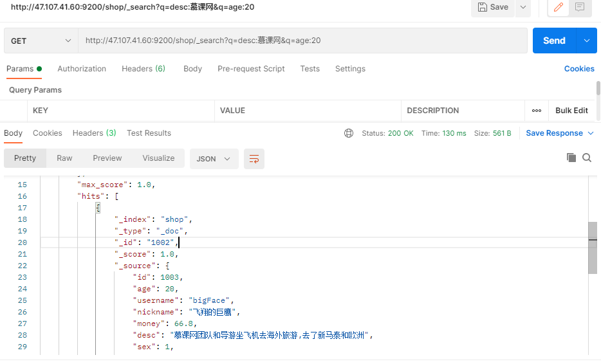Click Bulk Edit

coord(571,111)
